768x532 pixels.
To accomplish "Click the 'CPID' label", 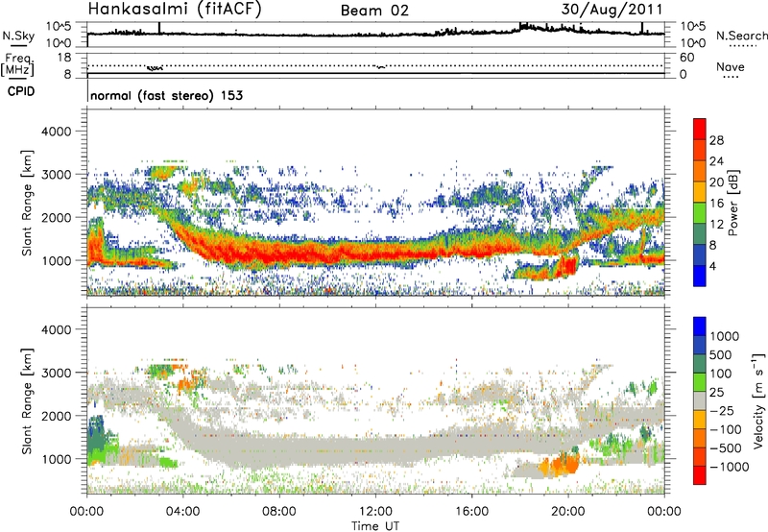I will [21, 91].
